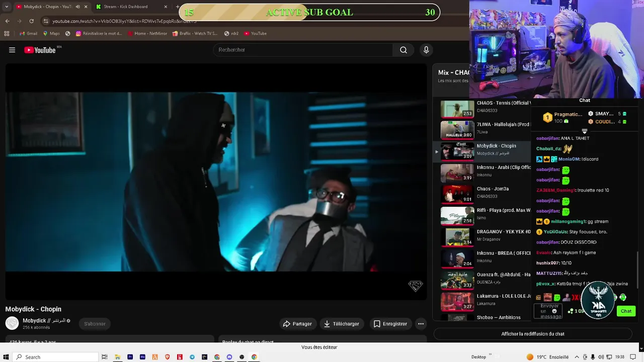Click the taskbar Search box
644x362 pixels.
coord(55,357)
